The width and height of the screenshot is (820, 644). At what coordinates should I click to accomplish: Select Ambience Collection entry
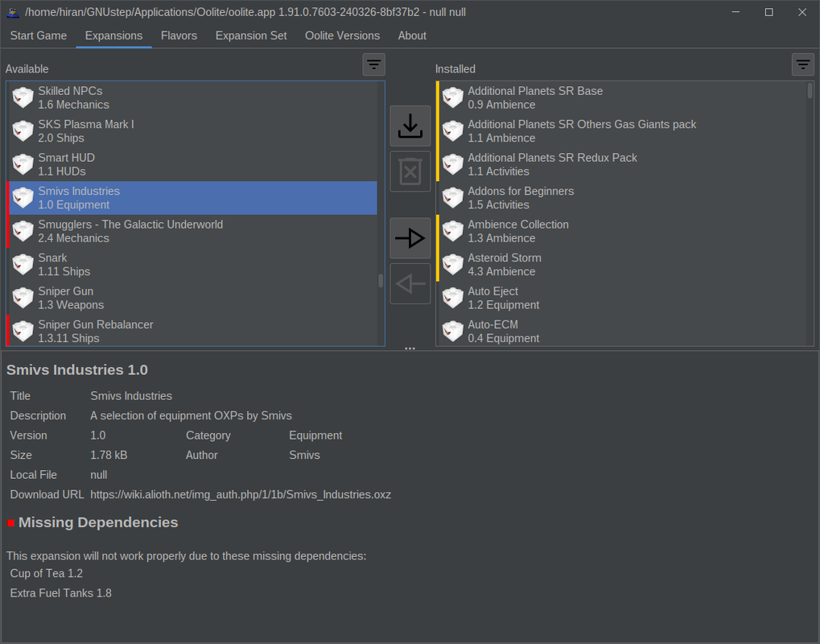621,232
